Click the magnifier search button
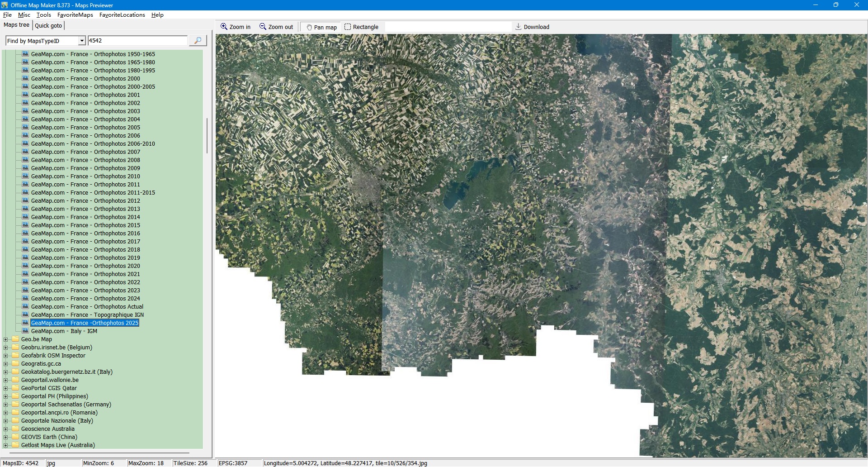The height and width of the screenshot is (467, 868). pyautogui.click(x=198, y=41)
